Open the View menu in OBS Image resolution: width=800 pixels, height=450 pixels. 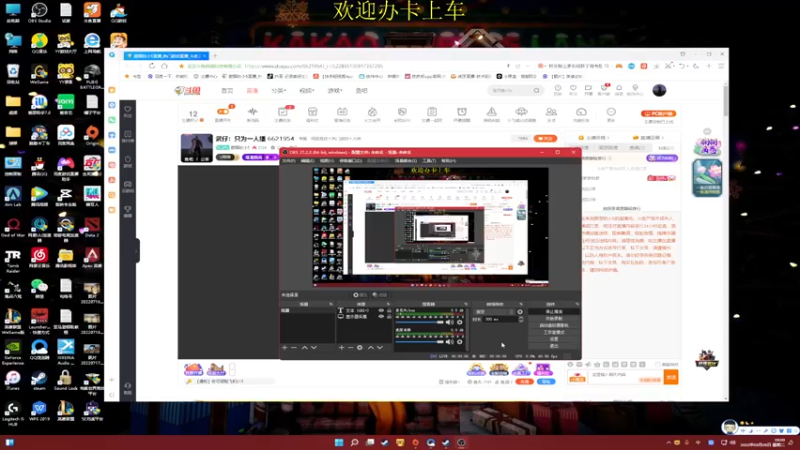tap(327, 161)
